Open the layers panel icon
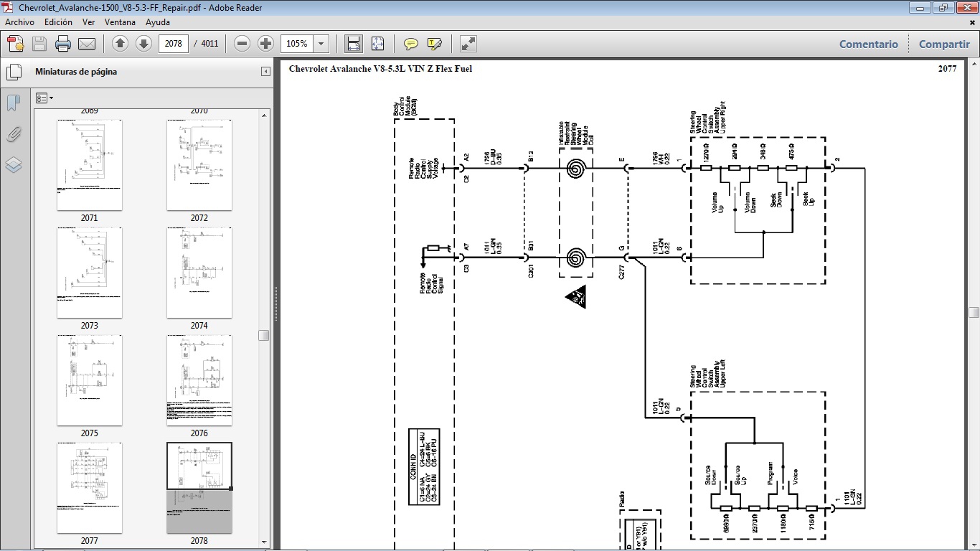 (x=14, y=165)
